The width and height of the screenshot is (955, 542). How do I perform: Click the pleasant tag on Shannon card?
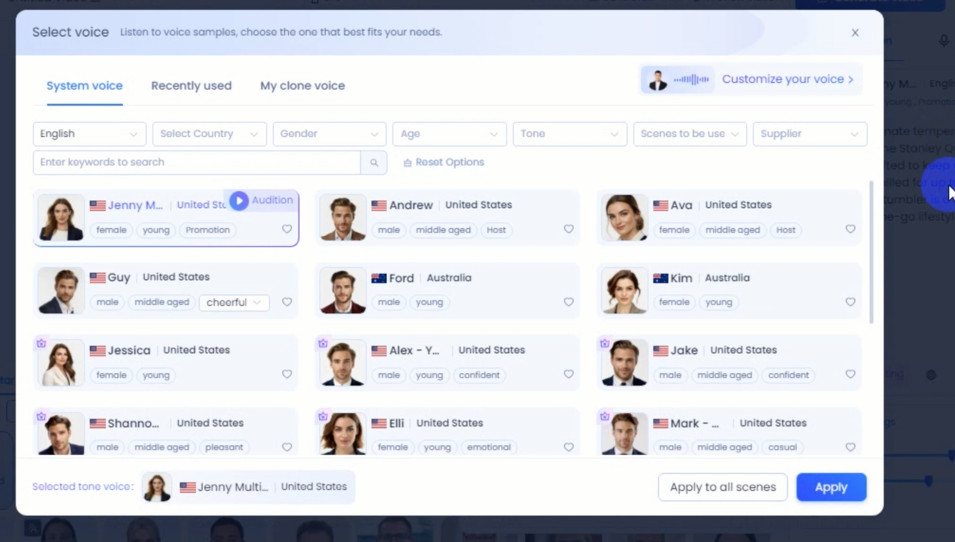point(224,448)
